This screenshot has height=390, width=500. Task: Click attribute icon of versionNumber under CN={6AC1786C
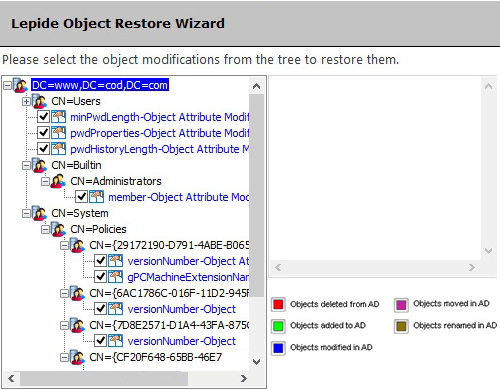pyautogui.click(x=116, y=309)
